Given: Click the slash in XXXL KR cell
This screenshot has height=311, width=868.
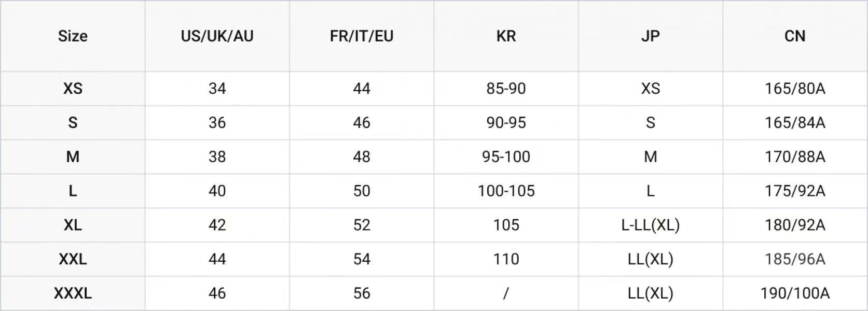Looking at the screenshot, I should pyautogui.click(x=506, y=293).
